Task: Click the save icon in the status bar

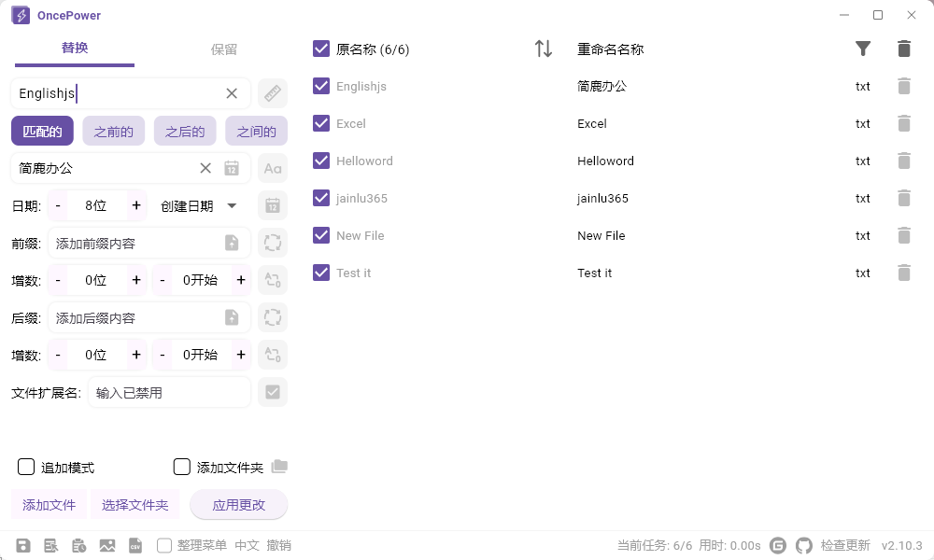Action: coord(23,545)
